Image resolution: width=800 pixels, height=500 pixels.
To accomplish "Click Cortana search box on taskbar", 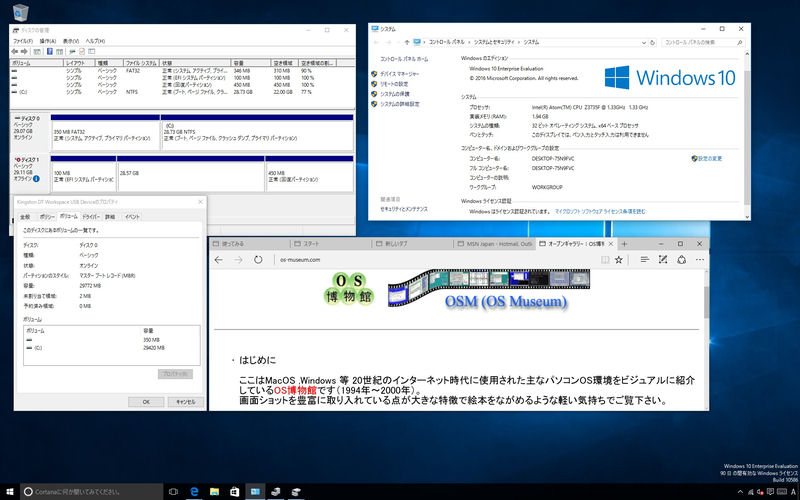I will 92,492.
